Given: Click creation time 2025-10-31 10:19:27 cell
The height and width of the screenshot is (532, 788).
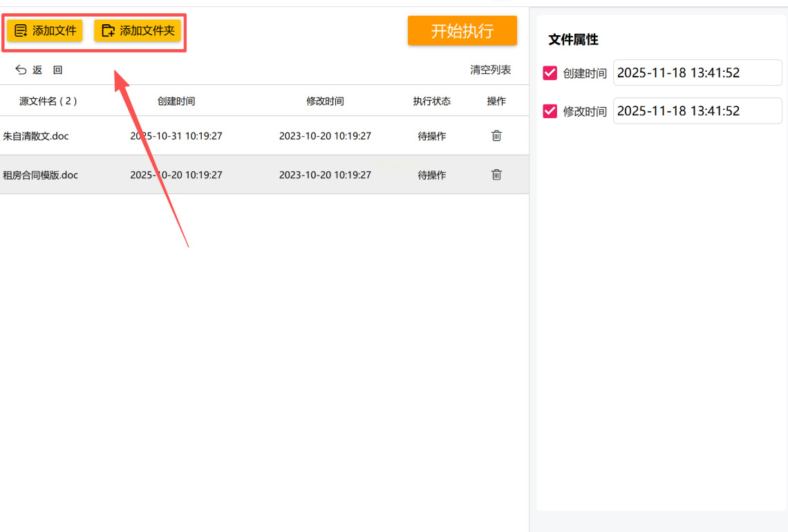Looking at the screenshot, I should tap(176, 136).
